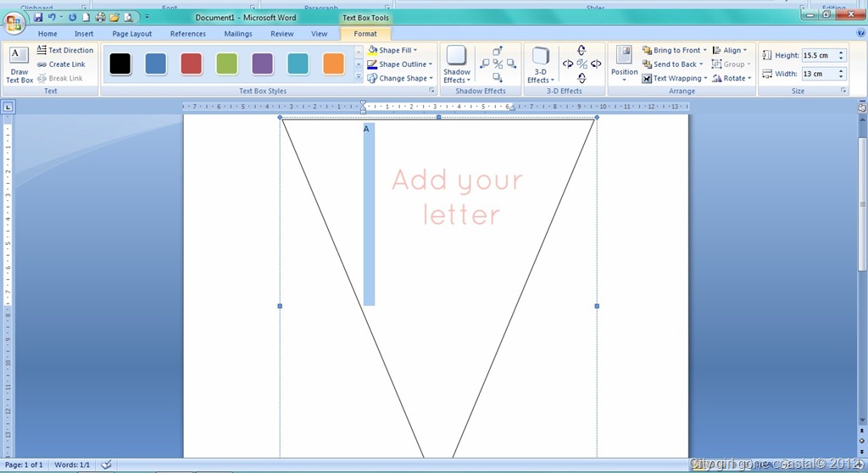Create a new blank document

tap(86, 18)
